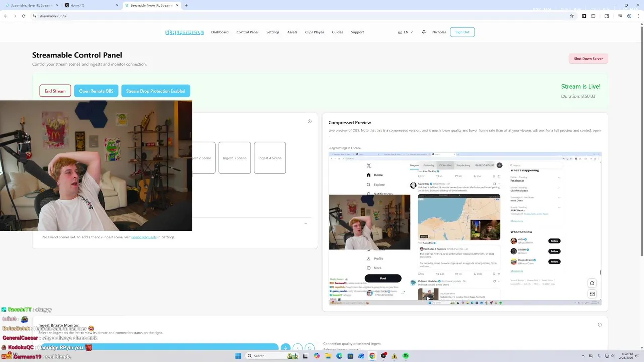The image size is (644, 362).
Task: Open the notifications bell icon
Action: (x=424, y=32)
